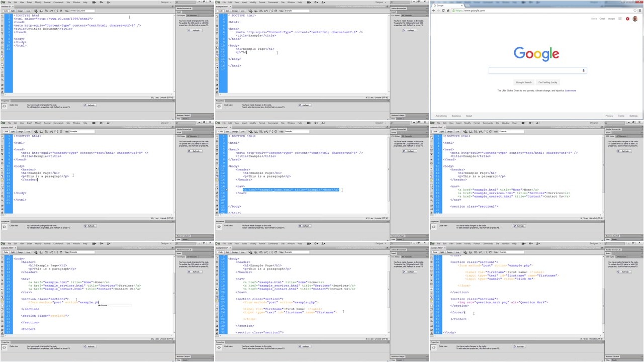
Task: Click the Privacy footer link on Google page
Action: coord(609,116)
